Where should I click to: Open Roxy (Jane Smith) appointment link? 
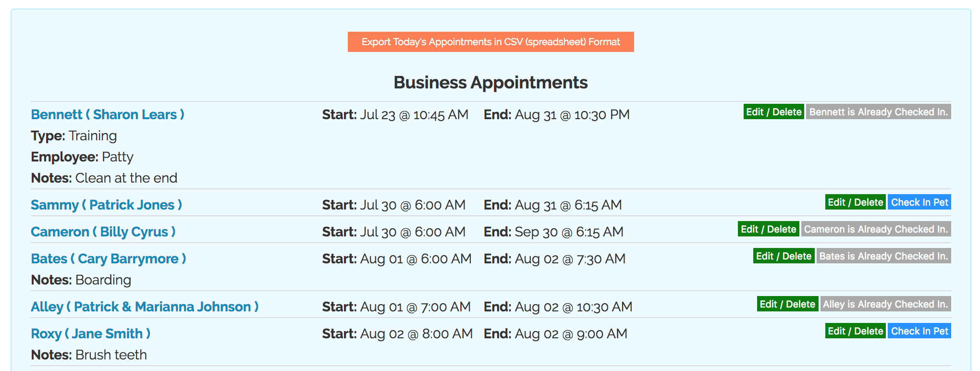click(90, 334)
